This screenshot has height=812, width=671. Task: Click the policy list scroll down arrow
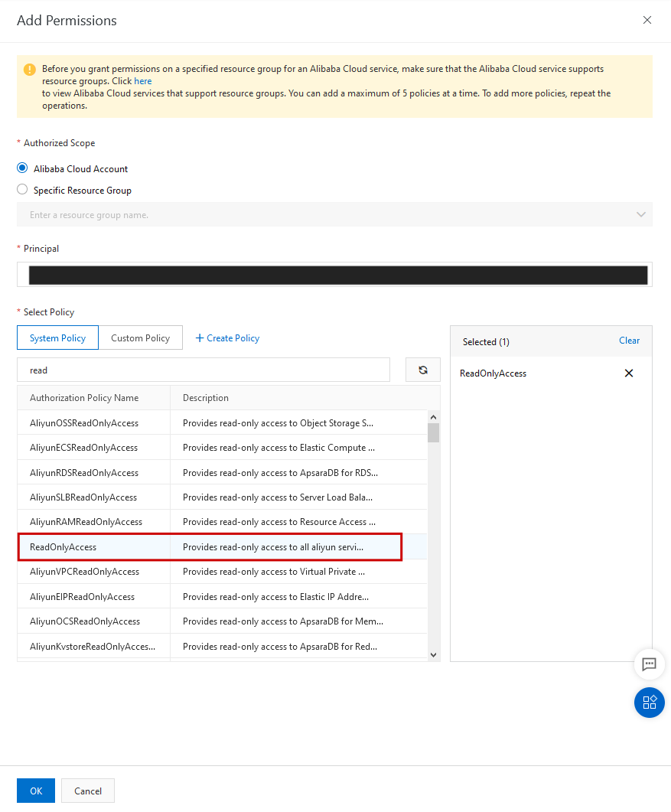(433, 654)
